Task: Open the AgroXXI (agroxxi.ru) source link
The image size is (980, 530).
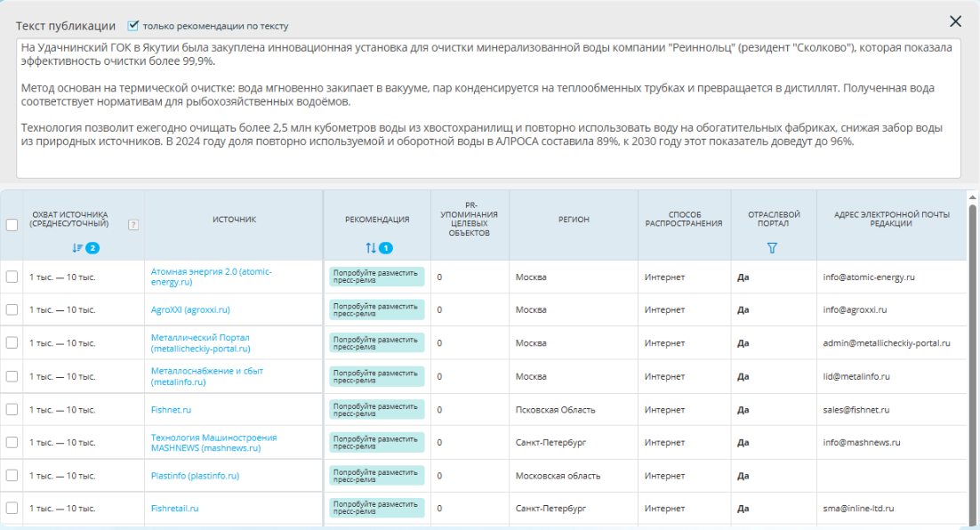Action: pyautogui.click(x=190, y=309)
